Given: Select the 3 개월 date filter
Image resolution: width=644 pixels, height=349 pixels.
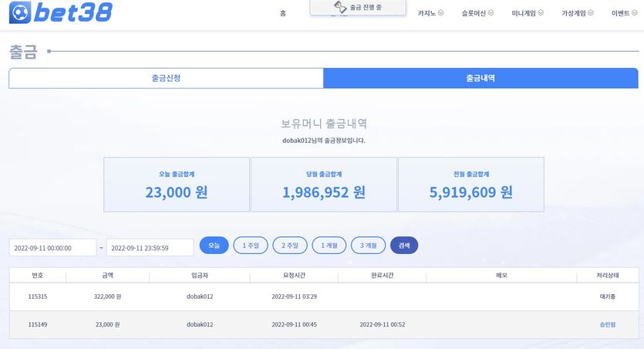Looking at the screenshot, I should click(x=369, y=246).
